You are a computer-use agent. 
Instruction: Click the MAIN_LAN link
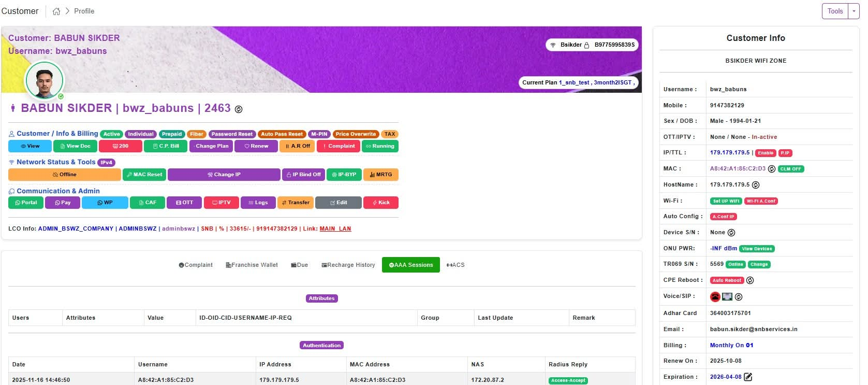(x=335, y=229)
